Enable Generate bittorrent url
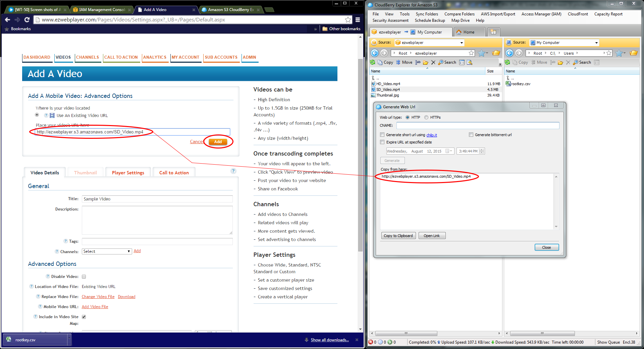This screenshot has height=349, width=644. pyautogui.click(x=471, y=135)
